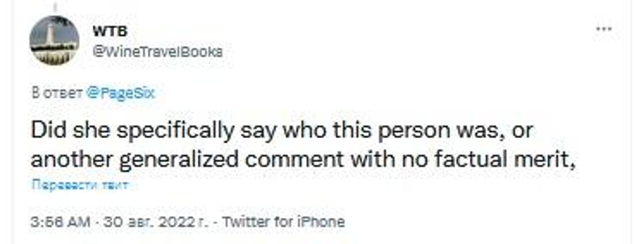Click the Перевести твит translate link

79,185
